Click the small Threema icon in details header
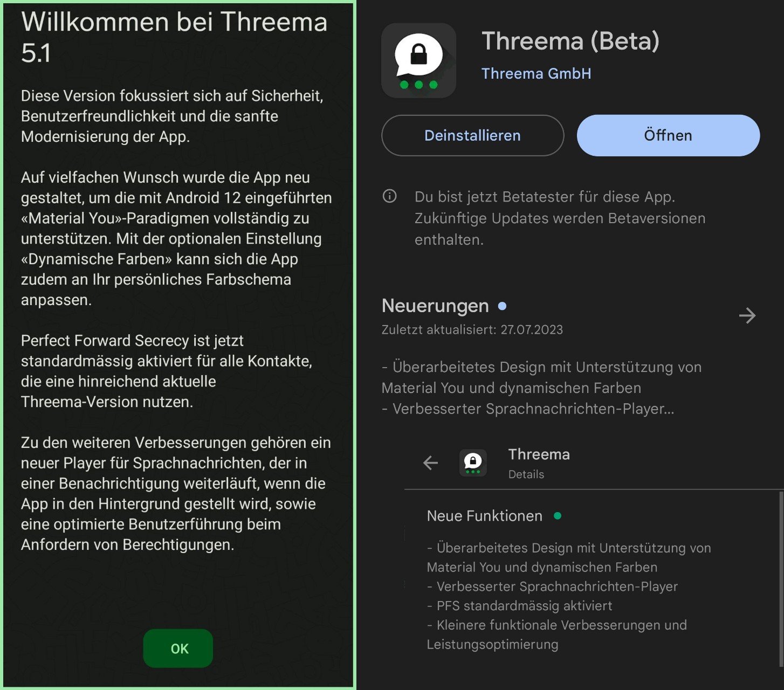784x690 pixels. (x=473, y=463)
